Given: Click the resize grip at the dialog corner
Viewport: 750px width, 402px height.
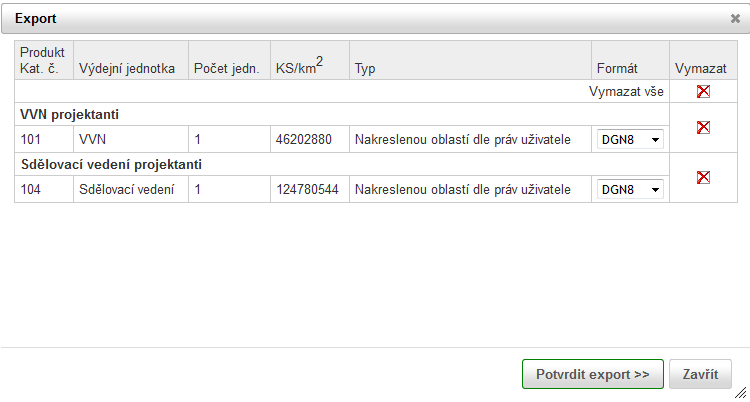Looking at the screenshot, I should coord(739,392).
